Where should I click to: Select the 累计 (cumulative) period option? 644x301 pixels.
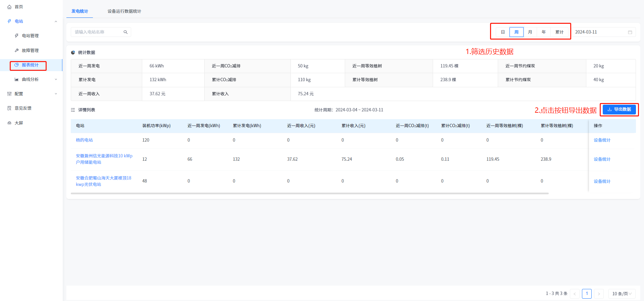[x=559, y=32]
